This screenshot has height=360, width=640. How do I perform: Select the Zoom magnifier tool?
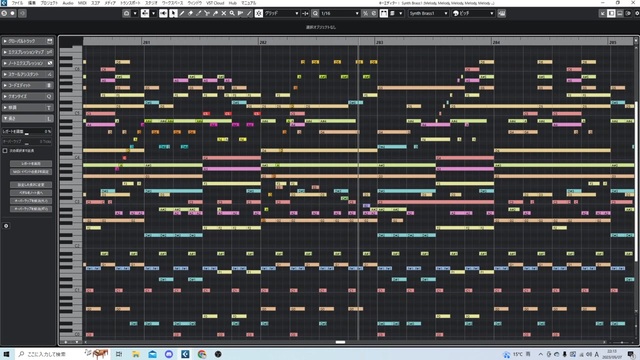[232, 13]
